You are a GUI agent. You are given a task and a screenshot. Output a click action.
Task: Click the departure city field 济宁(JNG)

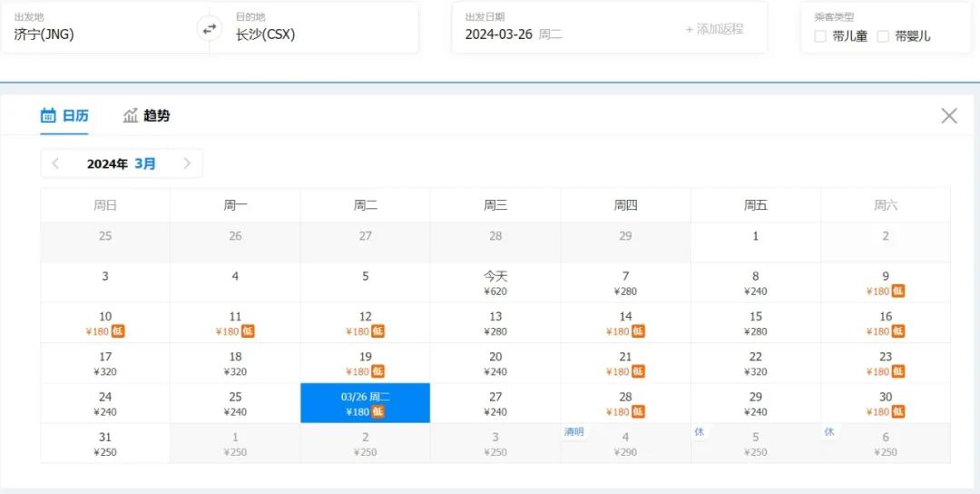pos(44,35)
